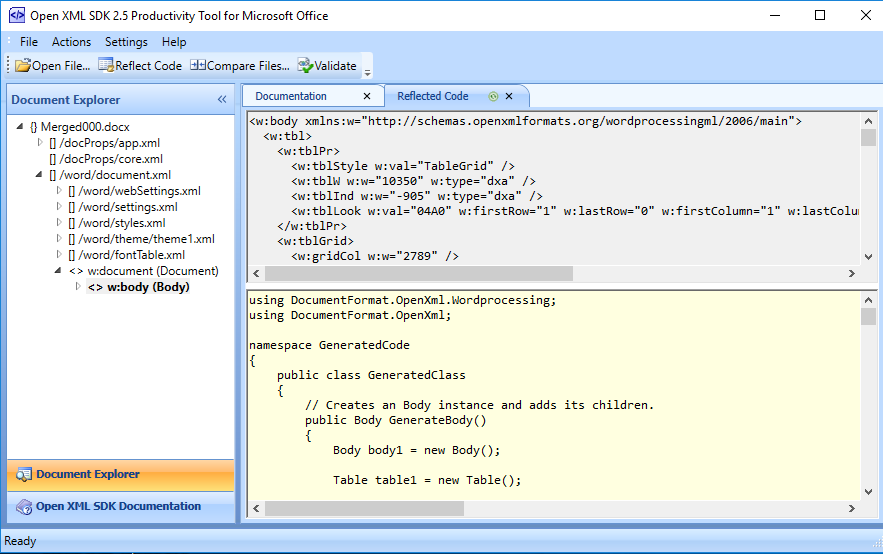Click the Validate checkmark icon
The height and width of the screenshot is (554, 883).
305,65
